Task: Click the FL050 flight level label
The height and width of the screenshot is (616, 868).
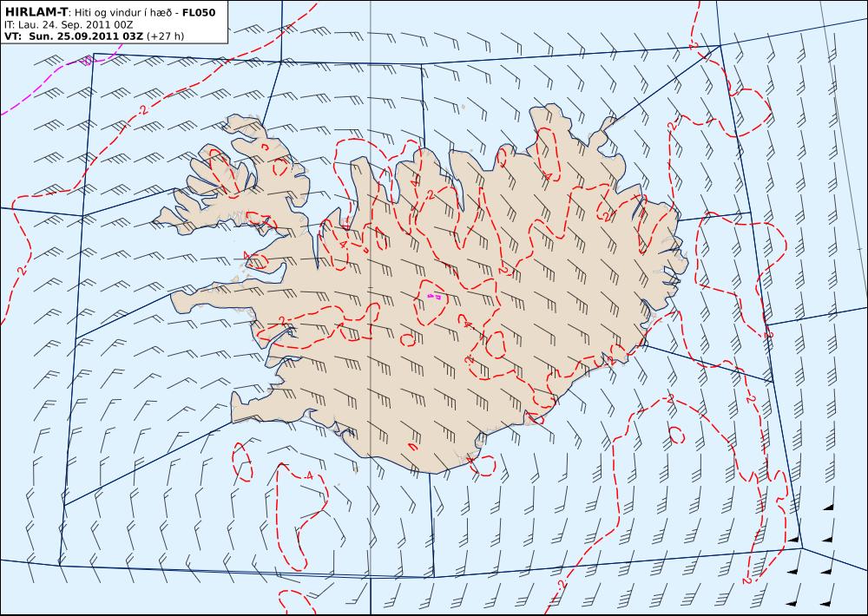Action: point(199,12)
